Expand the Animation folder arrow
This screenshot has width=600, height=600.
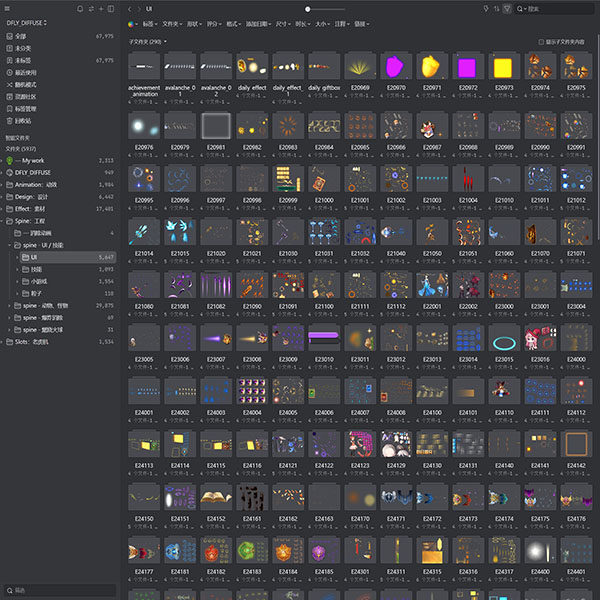pos(2,185)
